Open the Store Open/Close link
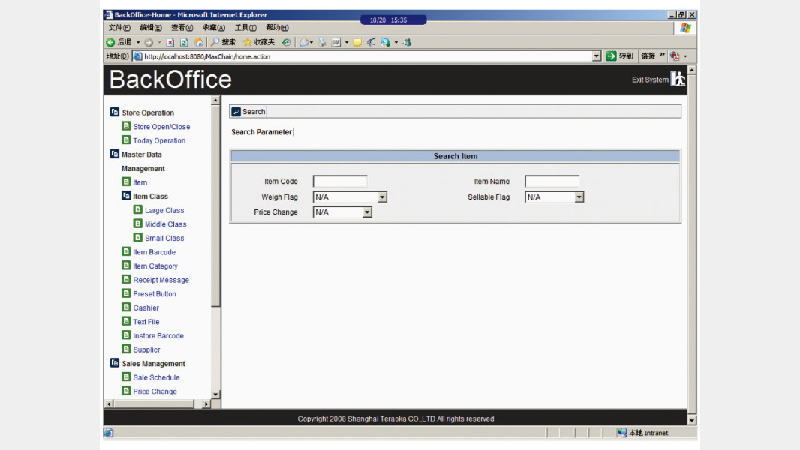The height and width of the screenshot is (450, 800). (x=161, y=127)
